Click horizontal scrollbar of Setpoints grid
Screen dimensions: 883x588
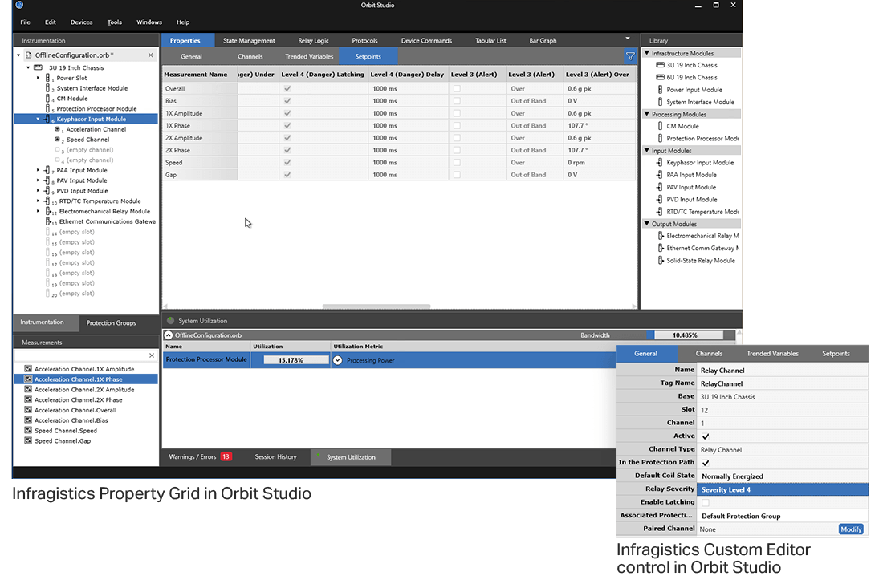(376, 306)
